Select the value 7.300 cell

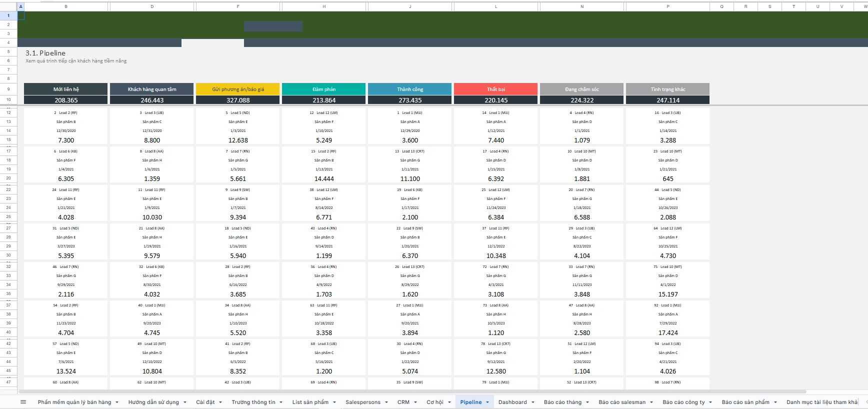[x=66, y=140]
